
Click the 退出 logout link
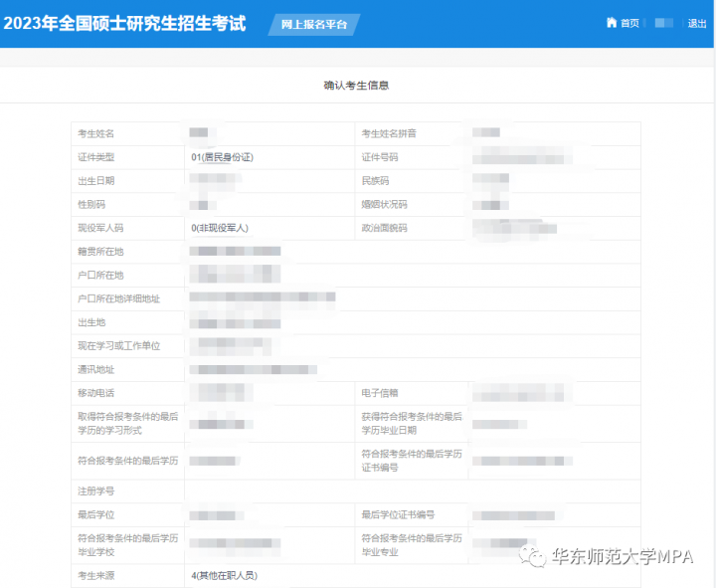tap(697, 23)
